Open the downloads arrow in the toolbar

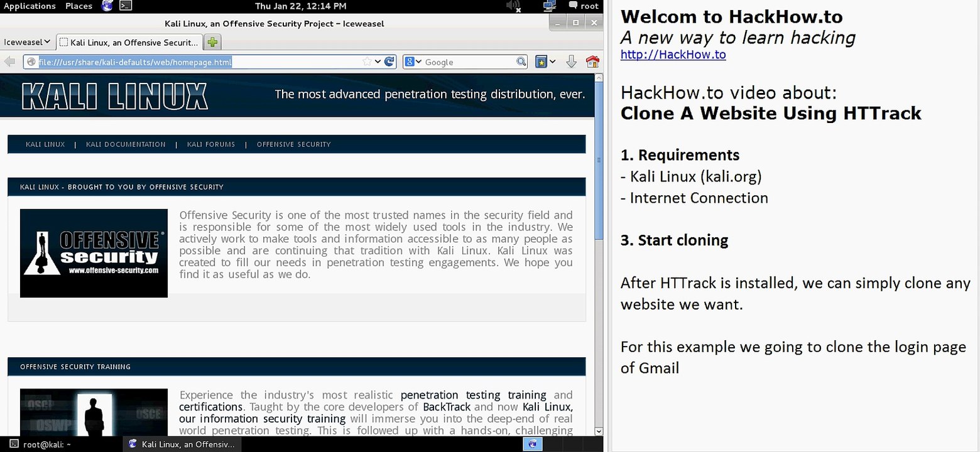click(x=571, y=62)
